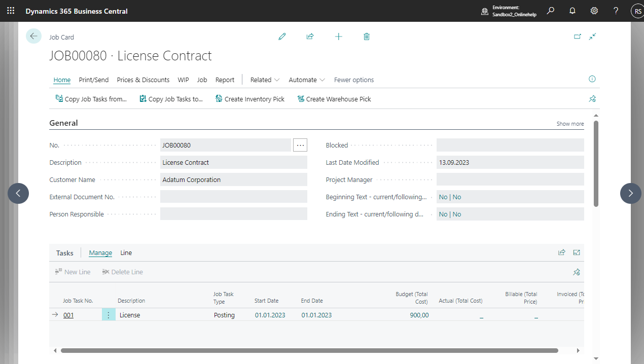Pin the action bar using pin icon

coord(592,99)
